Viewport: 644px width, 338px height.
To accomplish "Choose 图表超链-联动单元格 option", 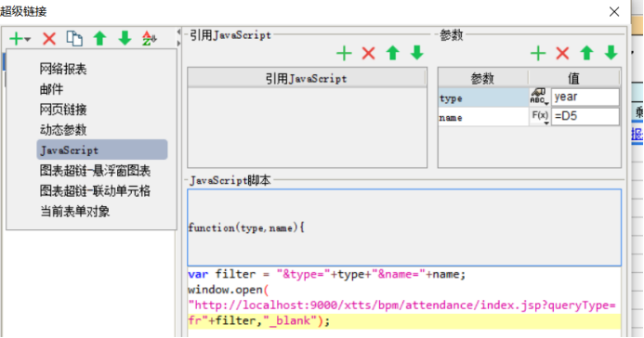I will [x=95, y=190].
